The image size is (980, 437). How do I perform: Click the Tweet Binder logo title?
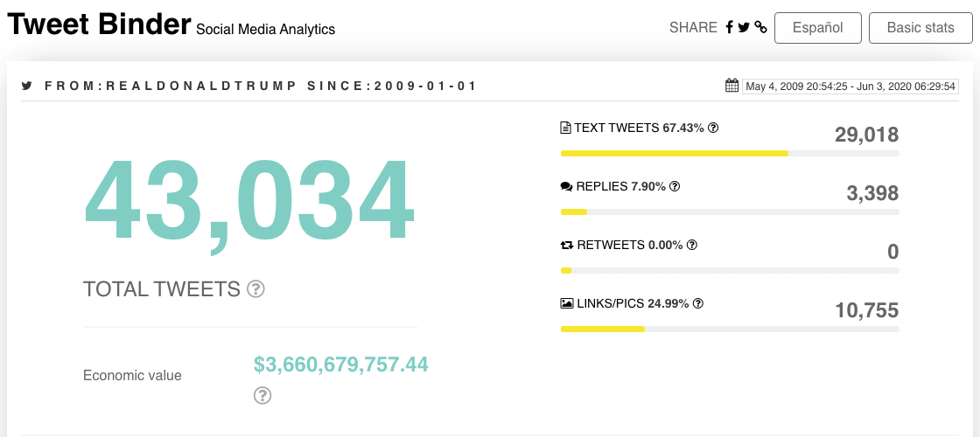click(99, 24)
